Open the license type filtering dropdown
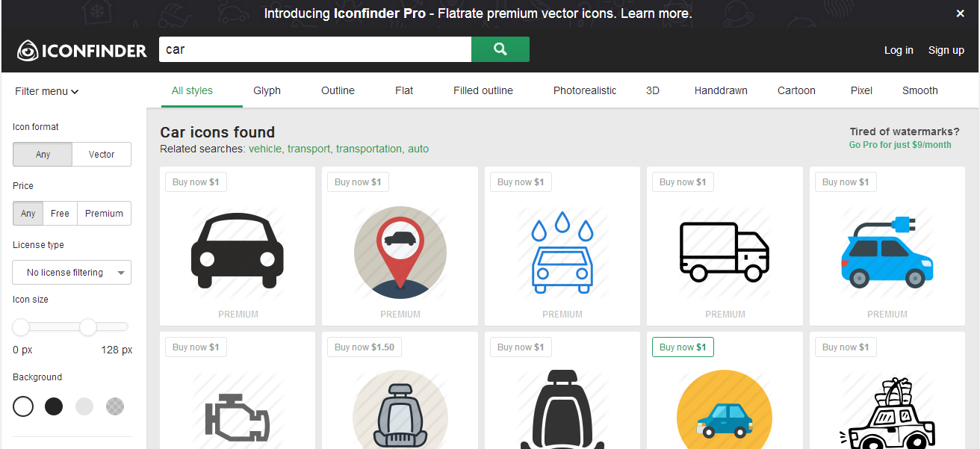The width and height of the screenshot is (980, 449). pyautogui.click(x=72, y=273)
